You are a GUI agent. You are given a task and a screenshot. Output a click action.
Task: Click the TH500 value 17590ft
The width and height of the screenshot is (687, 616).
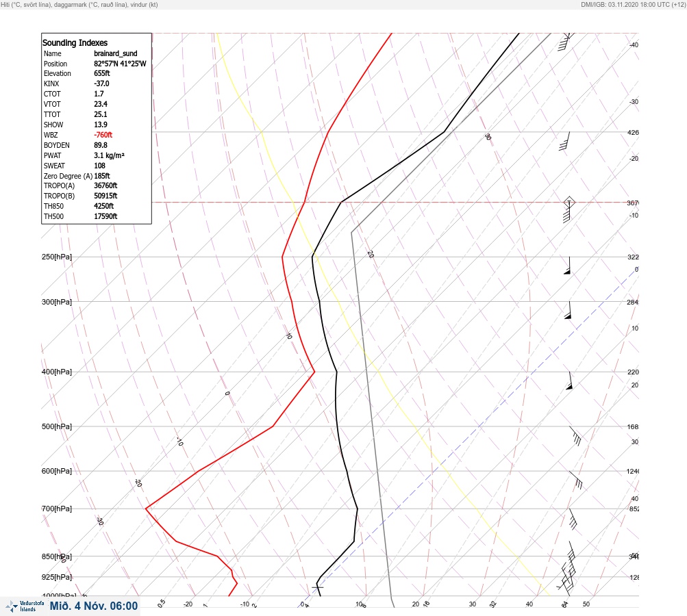click(105, 216)
